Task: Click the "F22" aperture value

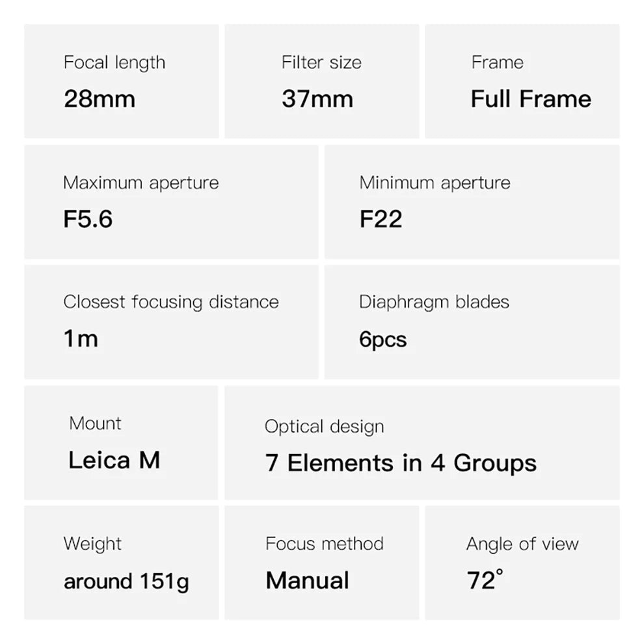Action: (x=381, y=219)
